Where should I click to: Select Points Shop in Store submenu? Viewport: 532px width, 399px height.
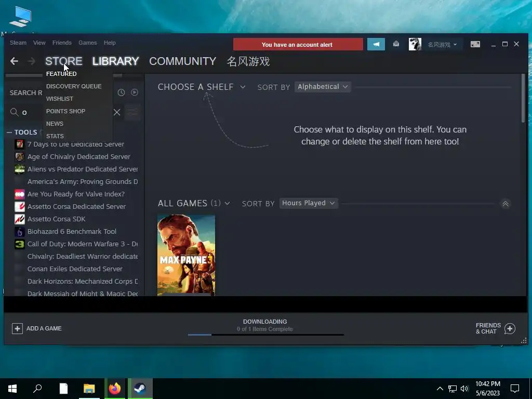65,111
